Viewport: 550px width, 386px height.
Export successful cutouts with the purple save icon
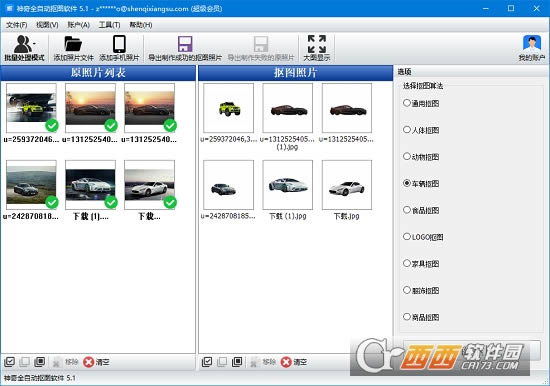coord(185,44)
